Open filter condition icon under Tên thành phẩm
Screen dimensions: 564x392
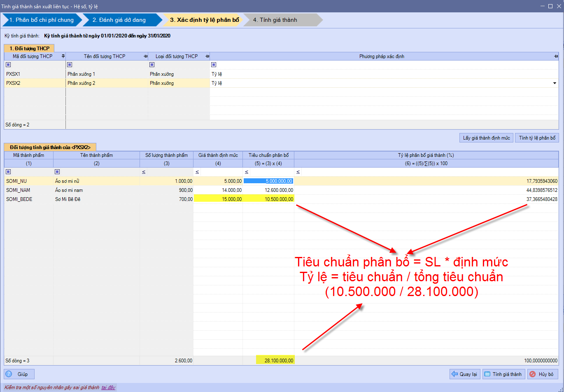57,172
